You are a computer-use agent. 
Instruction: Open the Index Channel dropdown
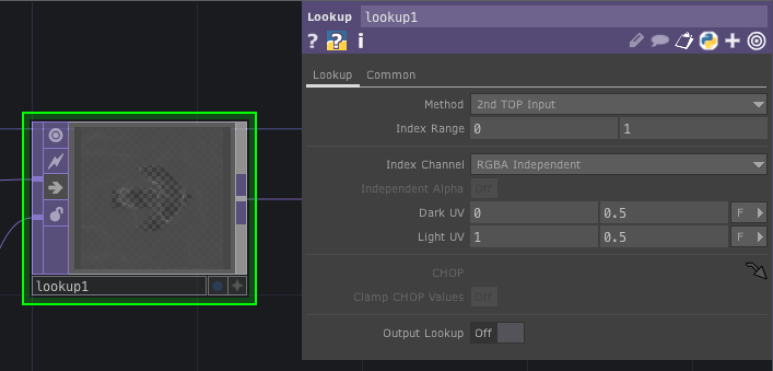[x=618, y=165]
